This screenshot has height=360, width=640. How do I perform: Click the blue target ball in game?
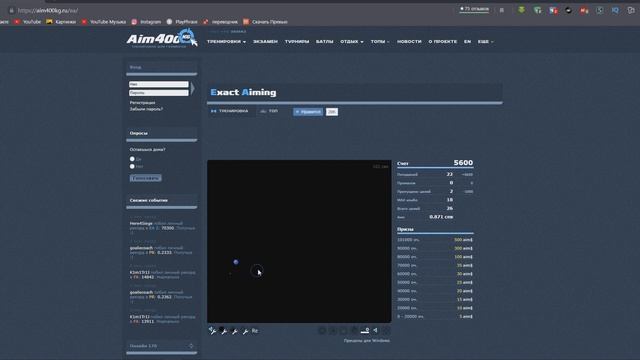pos(236,262)
